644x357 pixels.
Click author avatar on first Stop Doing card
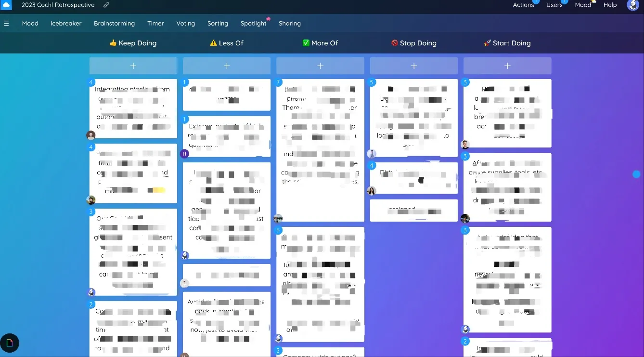pos(371,154)
